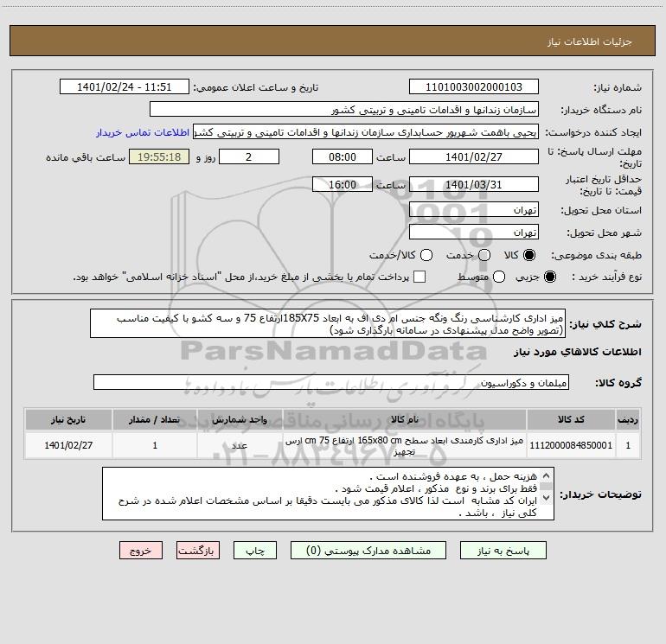Click the remaining days field showing 2

pyautogui.click(x=249, y=156)
